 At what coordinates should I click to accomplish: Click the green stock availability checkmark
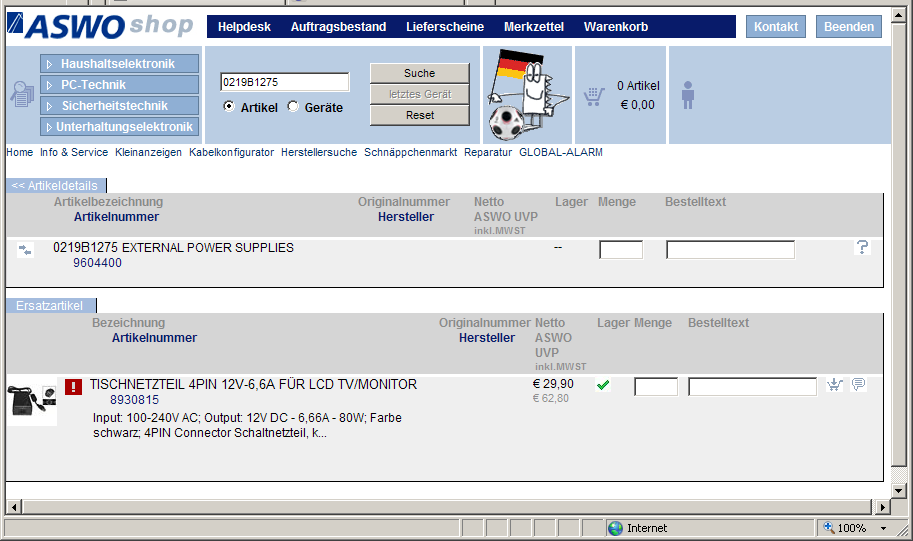point(603,384)
